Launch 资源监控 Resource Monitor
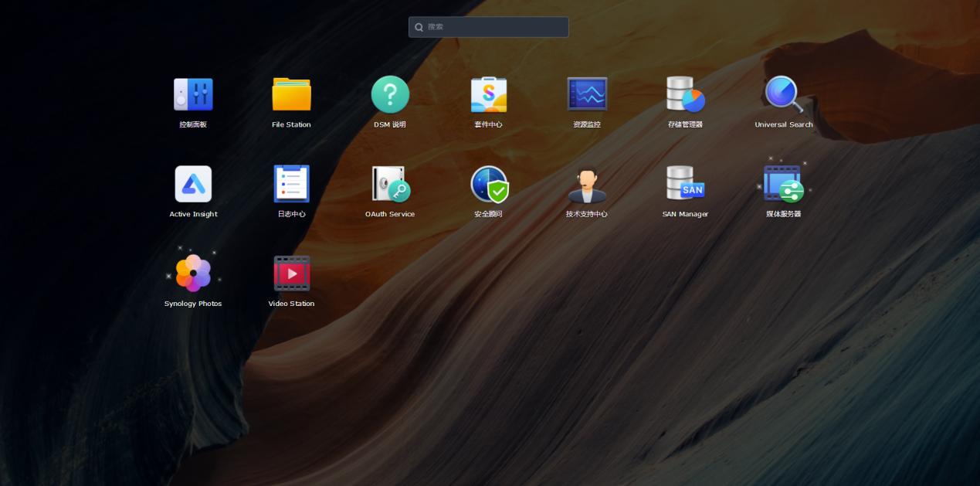 [587, 94]
